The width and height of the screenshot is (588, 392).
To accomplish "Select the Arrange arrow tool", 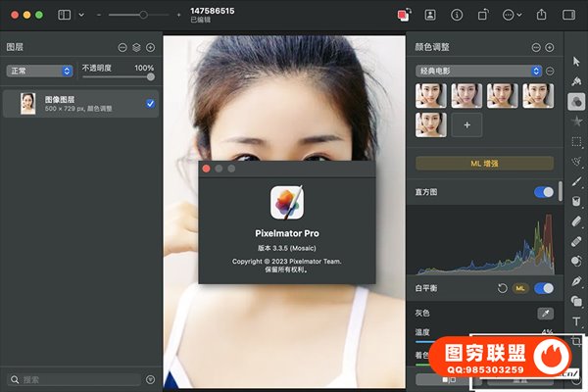I will point(576,61).
